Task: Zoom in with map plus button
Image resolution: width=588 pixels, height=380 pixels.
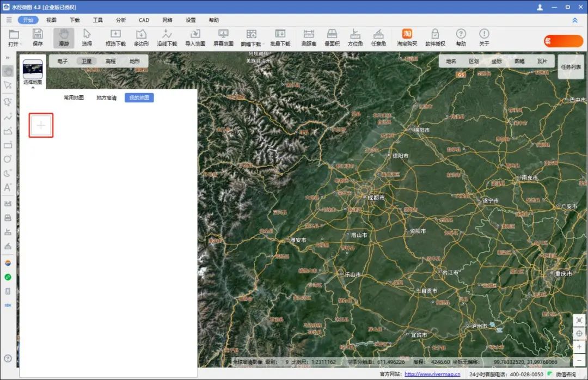Action: 579,347
